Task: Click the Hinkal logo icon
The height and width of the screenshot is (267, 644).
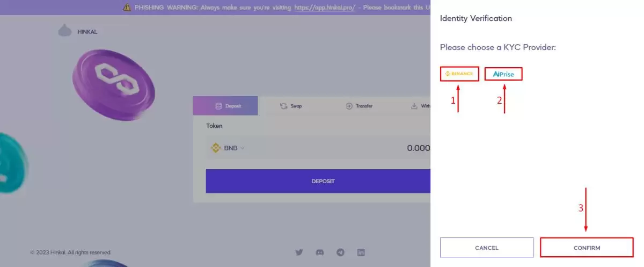Action: (x=65, y=31)
